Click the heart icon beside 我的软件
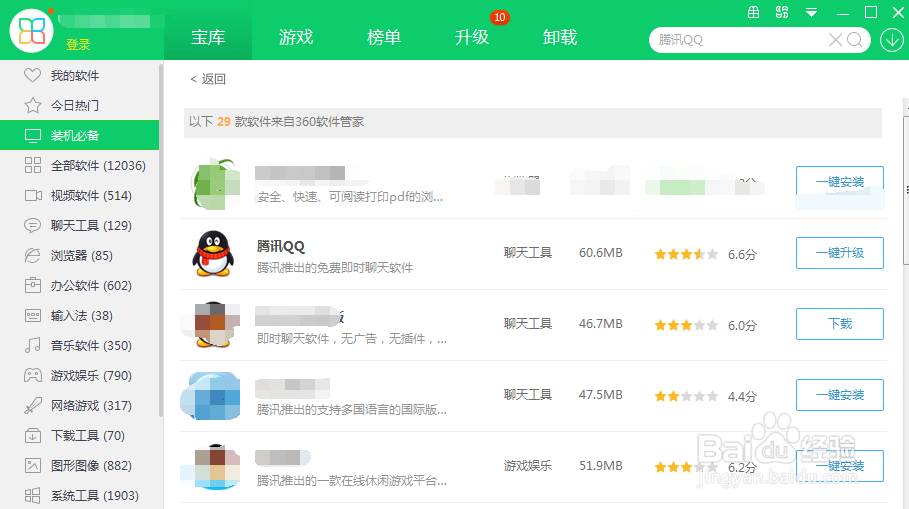Image resolution: width=909 pixels, height=509 pixels. click(32, 75)
